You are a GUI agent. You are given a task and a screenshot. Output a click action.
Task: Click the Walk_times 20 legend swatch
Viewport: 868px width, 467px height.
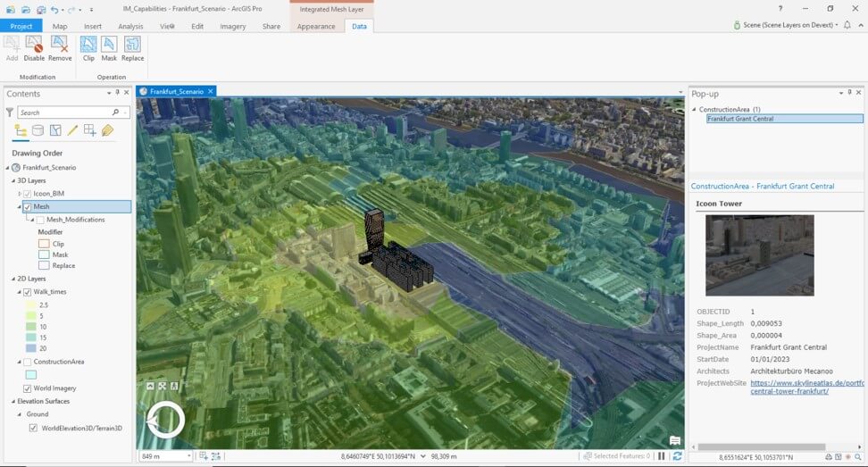(x=31, y=348)
